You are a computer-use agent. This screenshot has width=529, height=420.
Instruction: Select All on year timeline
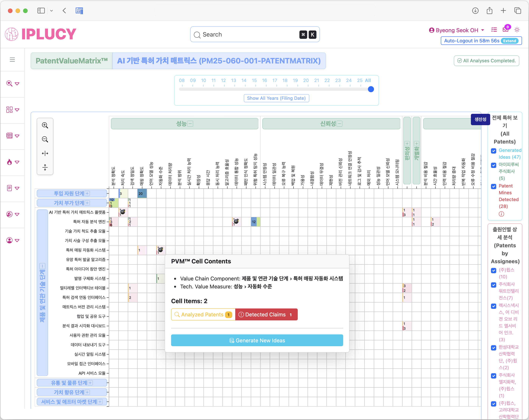click(368, 80)
